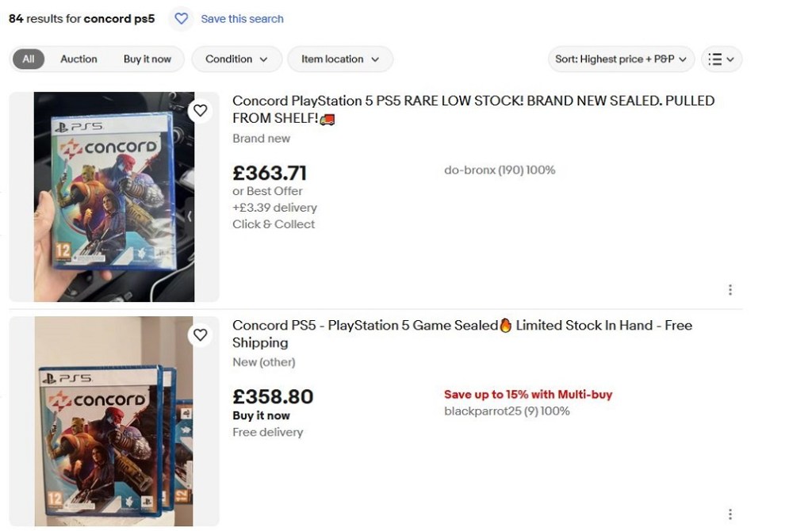Click the heart icon to save this search
Viewport: 812px width, 531px height.
pyautogui.click(x=181, y=18)
